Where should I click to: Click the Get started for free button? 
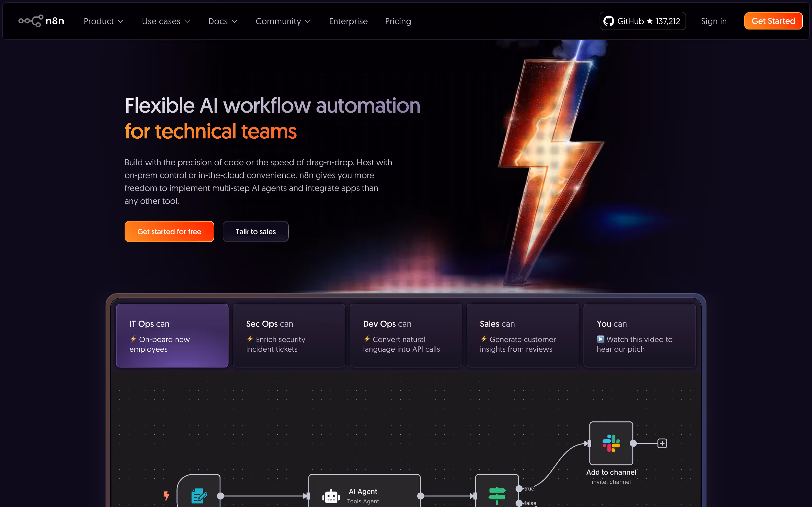click(x=169, y=231)
